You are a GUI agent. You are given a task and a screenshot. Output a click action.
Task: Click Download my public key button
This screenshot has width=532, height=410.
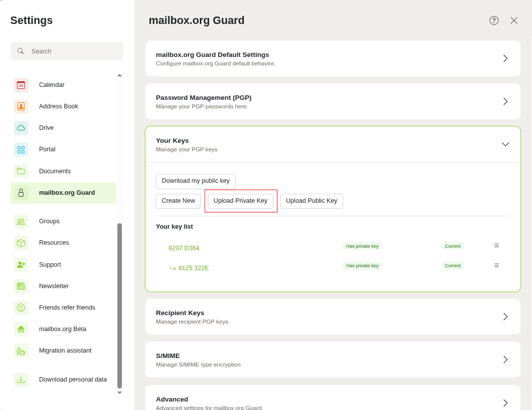point(196,181)
